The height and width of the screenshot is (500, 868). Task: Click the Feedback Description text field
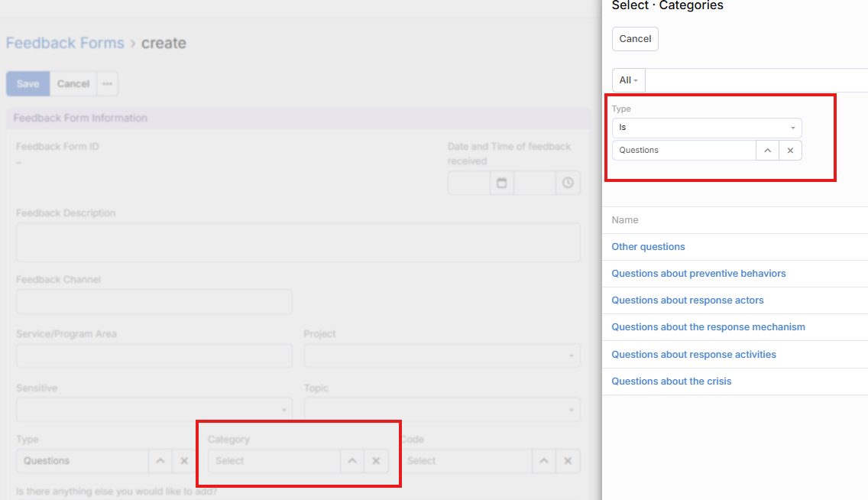coord(298,242)
